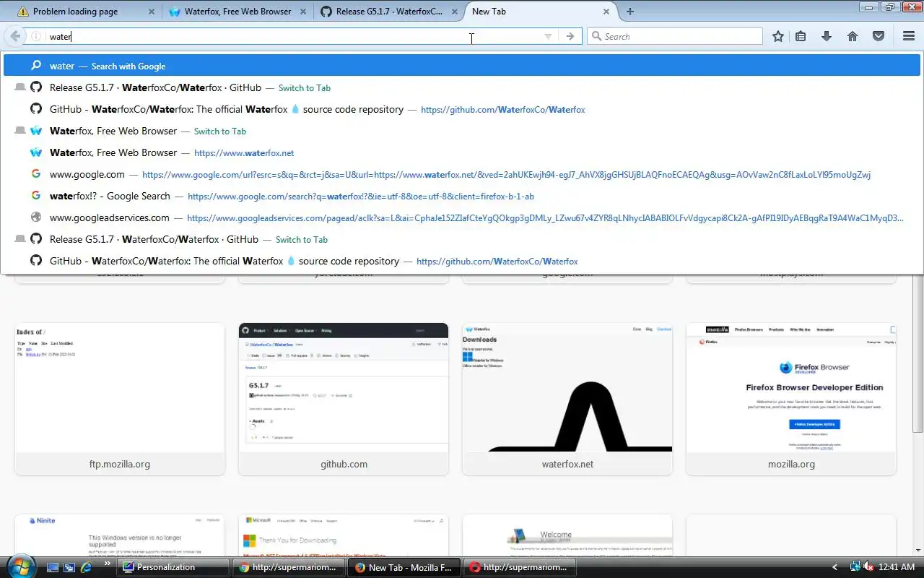Select 'water — Search with Google' suggestion
Viewport: 924px width, 578px height.
(462, 66)
